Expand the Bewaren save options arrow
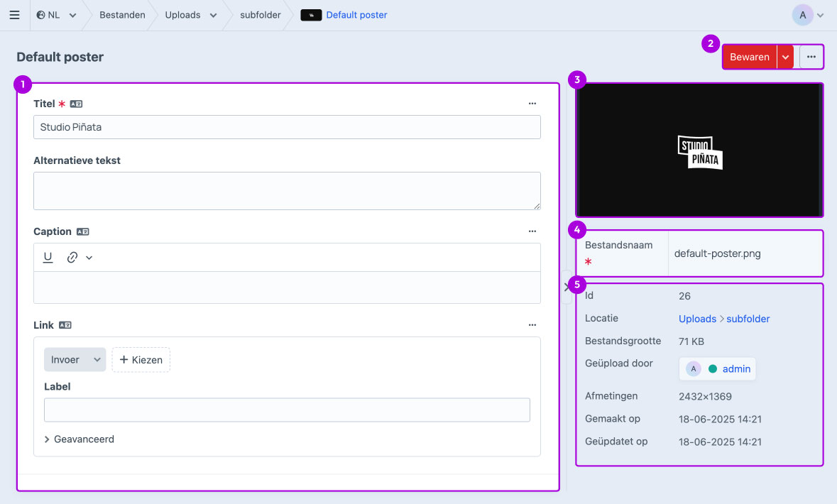Image resolution: width=837 pixels, height=504 pixels. click(x=785, y=57)
